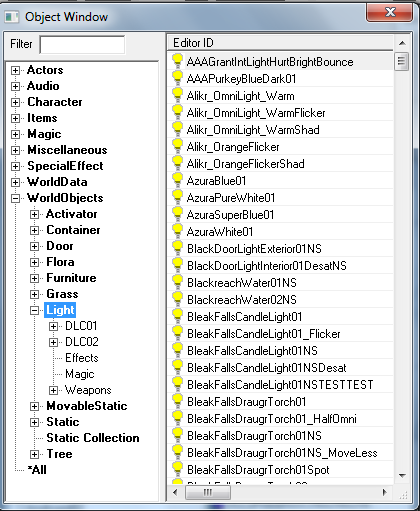Collapse the Light category node
Screen dimensions: 420x511
34,310
